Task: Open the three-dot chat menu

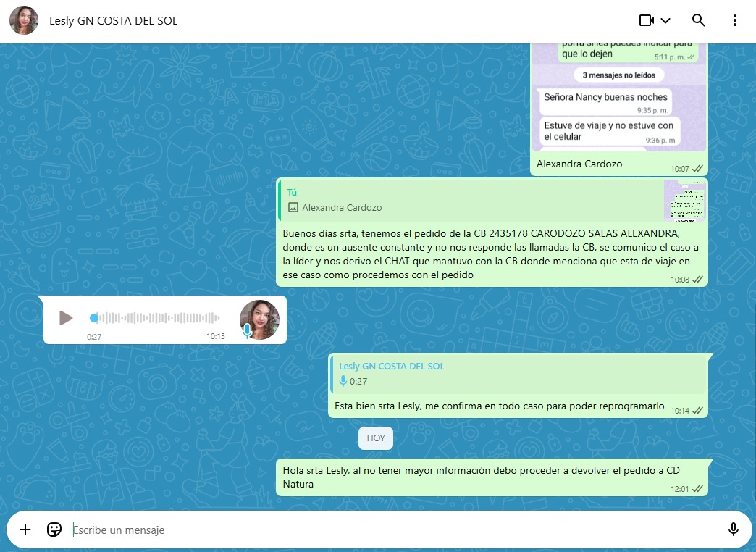Action: coord(735,20)
